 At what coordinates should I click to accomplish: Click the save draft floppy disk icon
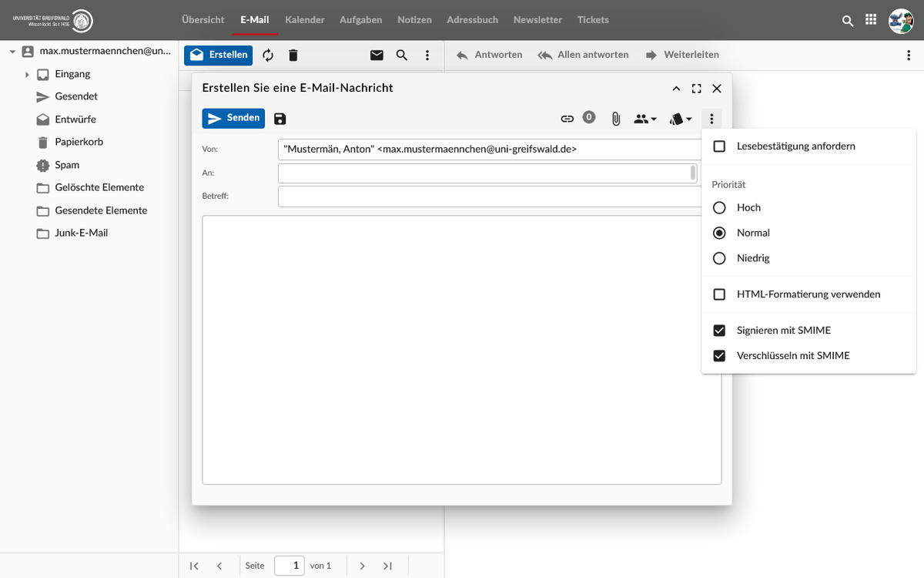coord(280,119)
